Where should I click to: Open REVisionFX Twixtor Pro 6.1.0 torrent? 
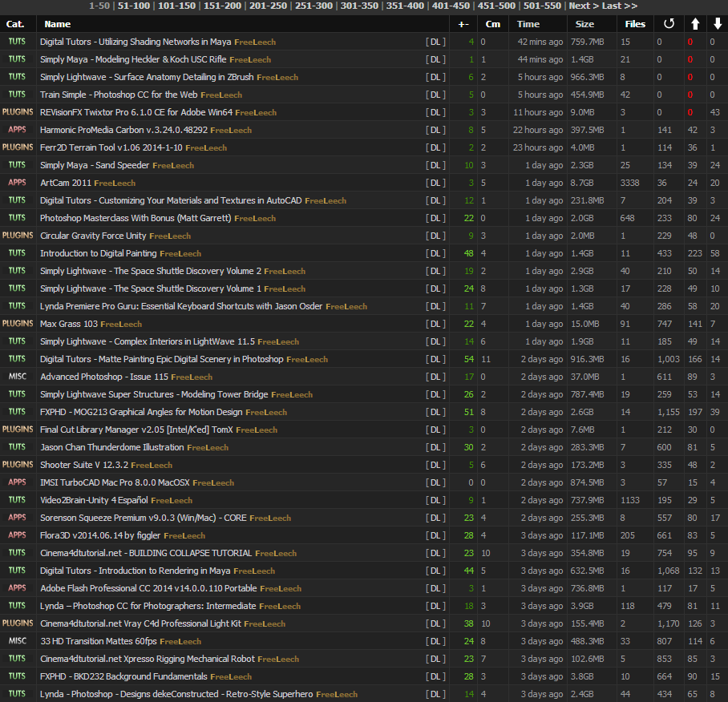pos(136,112)
